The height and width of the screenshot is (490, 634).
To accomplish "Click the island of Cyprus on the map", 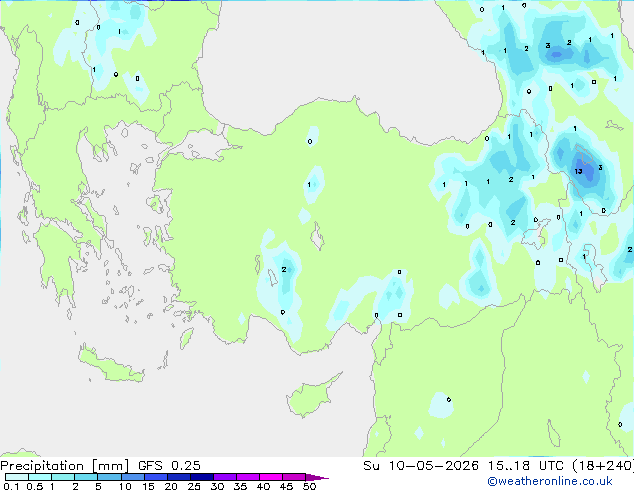I will [309, 398].
